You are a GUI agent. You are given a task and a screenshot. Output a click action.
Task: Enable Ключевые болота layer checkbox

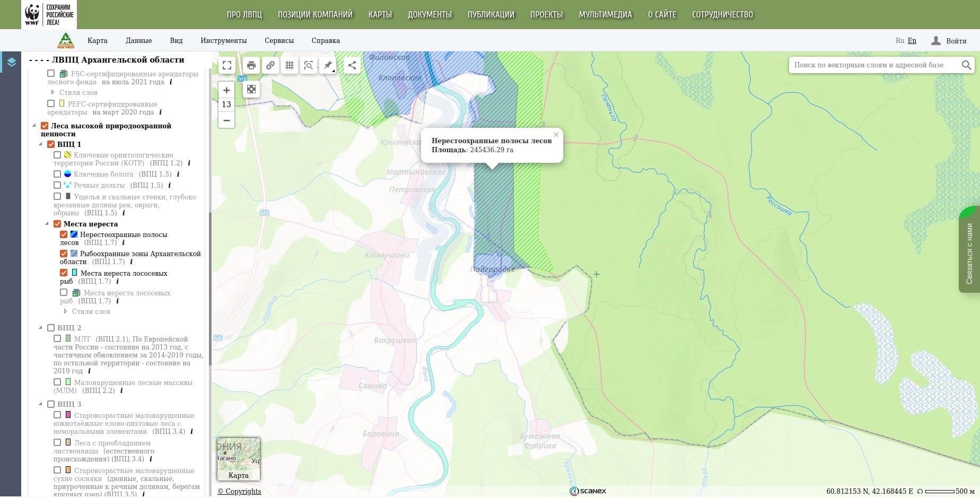click(x=57, y=174)
